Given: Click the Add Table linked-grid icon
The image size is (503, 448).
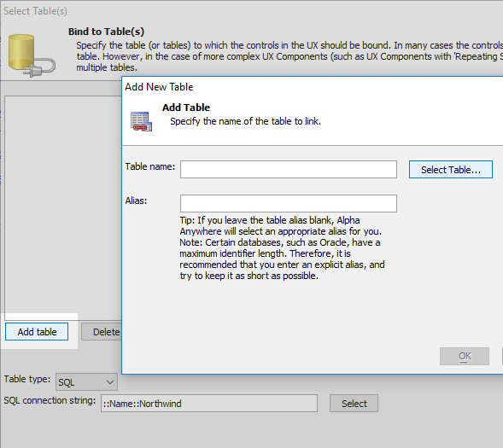Looking at the screenshot, I should pos(141,121).
